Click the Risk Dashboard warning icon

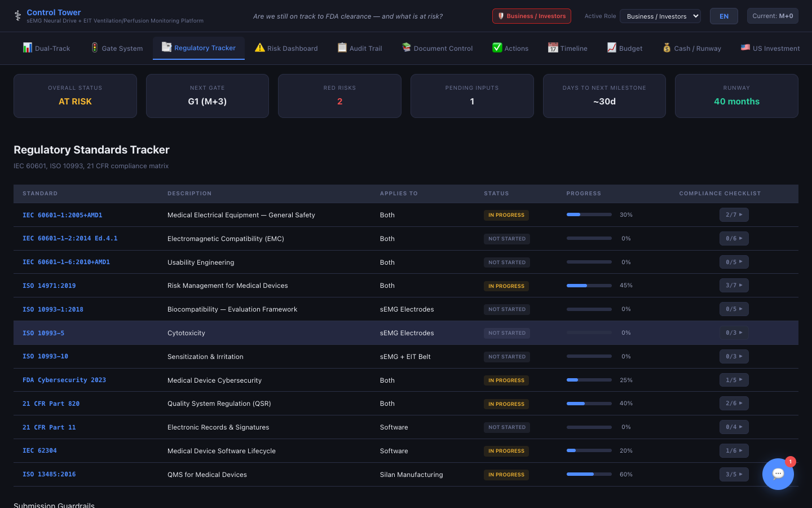coord(259,48)
